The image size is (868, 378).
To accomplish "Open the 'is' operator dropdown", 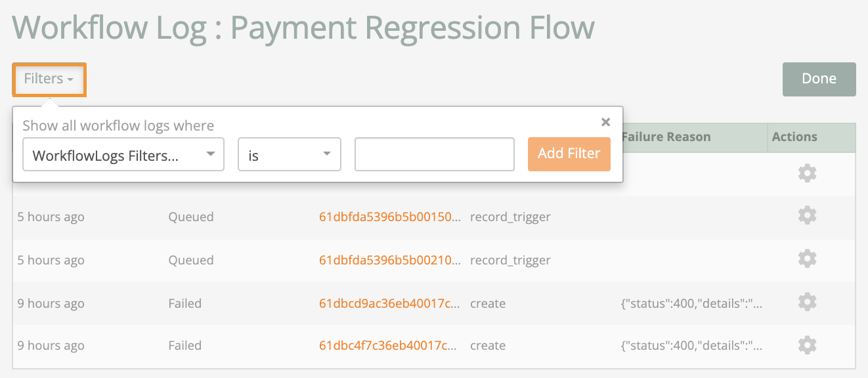I will pyautogui.click(x=290, y=154).
